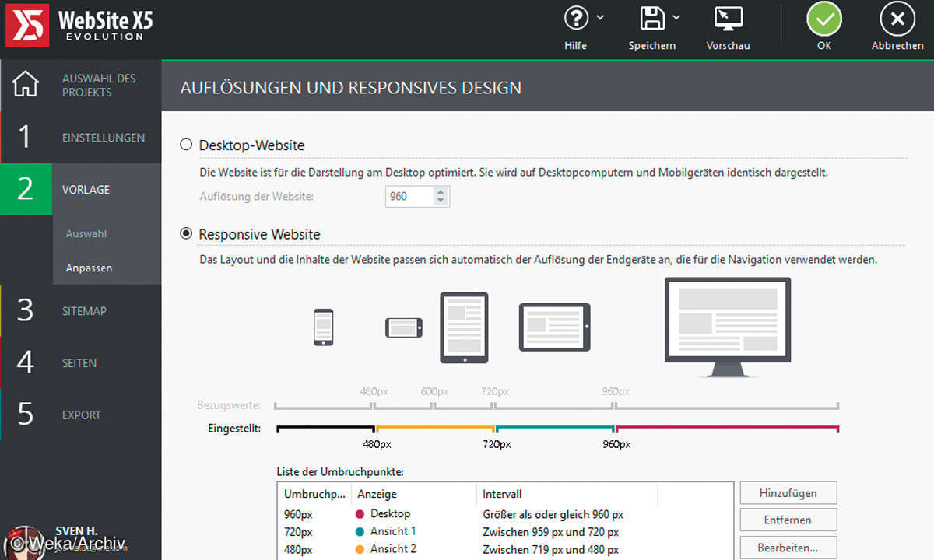Expand the Speichern dropdown arrow
The width and height of the screenshot is (934, 560).
point(676,17)
